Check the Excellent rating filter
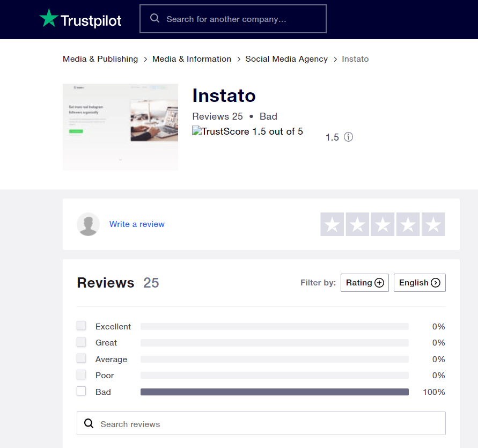The width and height of the screenshot is (478, 448). 81,325
